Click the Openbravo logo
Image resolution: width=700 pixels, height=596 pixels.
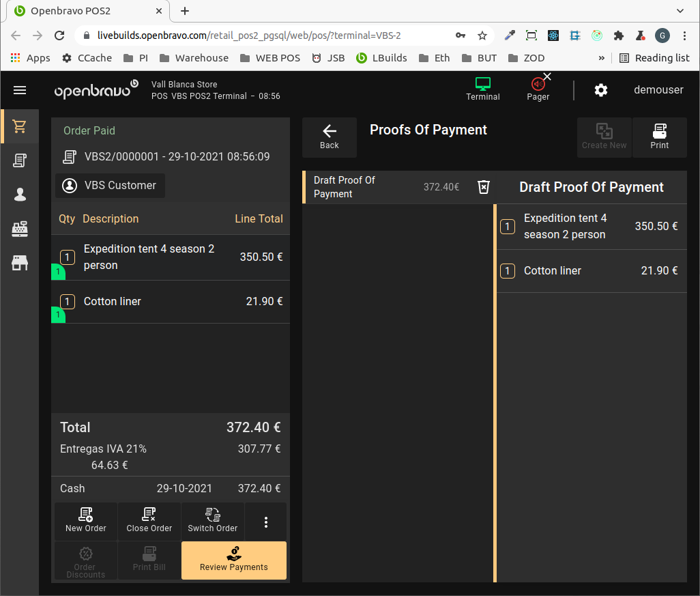pyautogui.click(x=96, y=89)
